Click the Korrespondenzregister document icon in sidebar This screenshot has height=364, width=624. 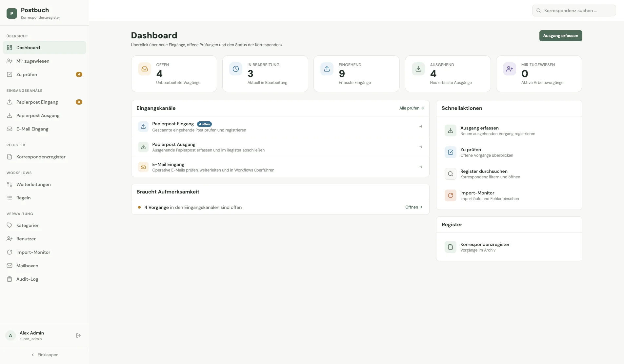click(x=10, y=157)
